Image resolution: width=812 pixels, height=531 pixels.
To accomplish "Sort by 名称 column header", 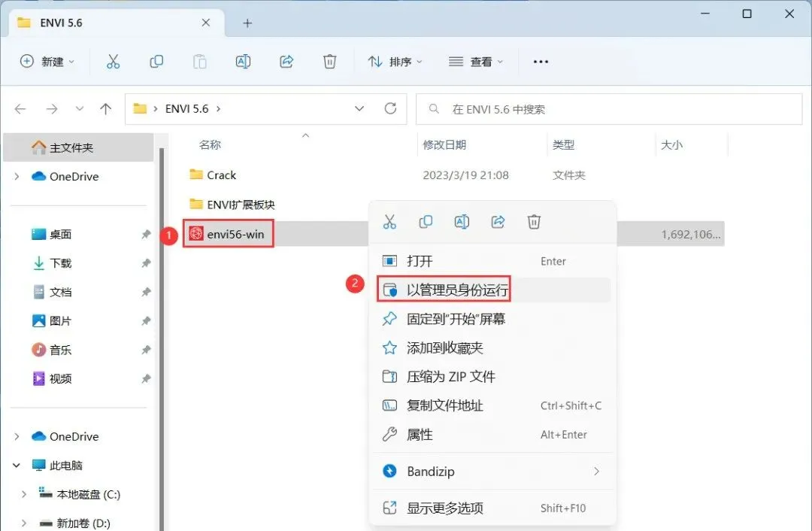I will [210, 144].
